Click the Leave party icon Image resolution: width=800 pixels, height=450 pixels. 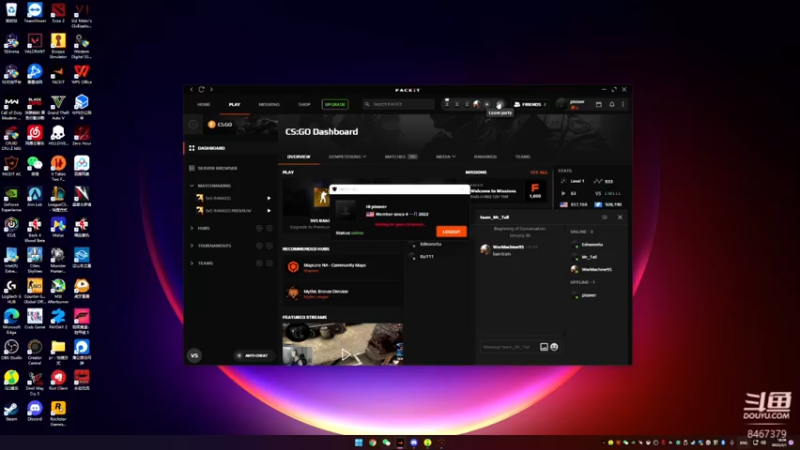pos(499,104)
